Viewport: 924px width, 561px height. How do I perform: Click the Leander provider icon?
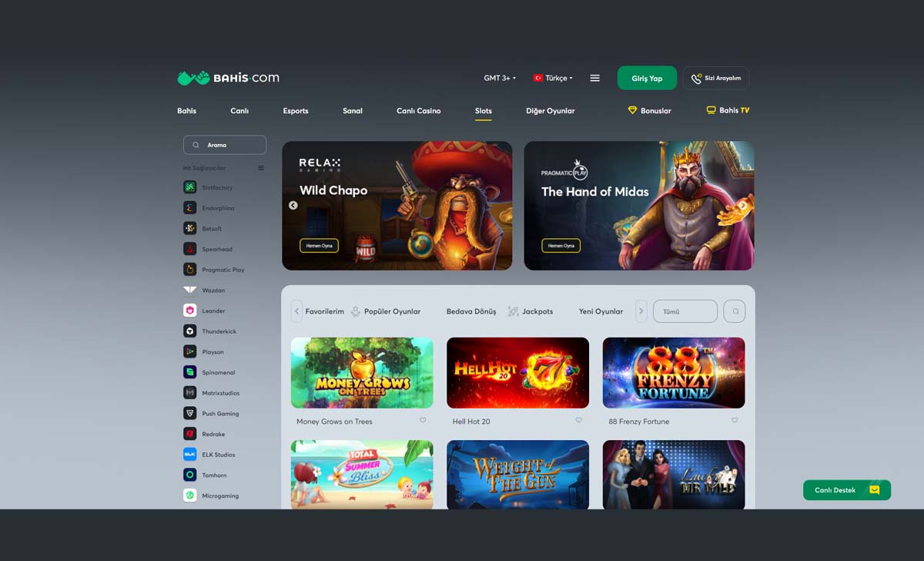point(189,311)
